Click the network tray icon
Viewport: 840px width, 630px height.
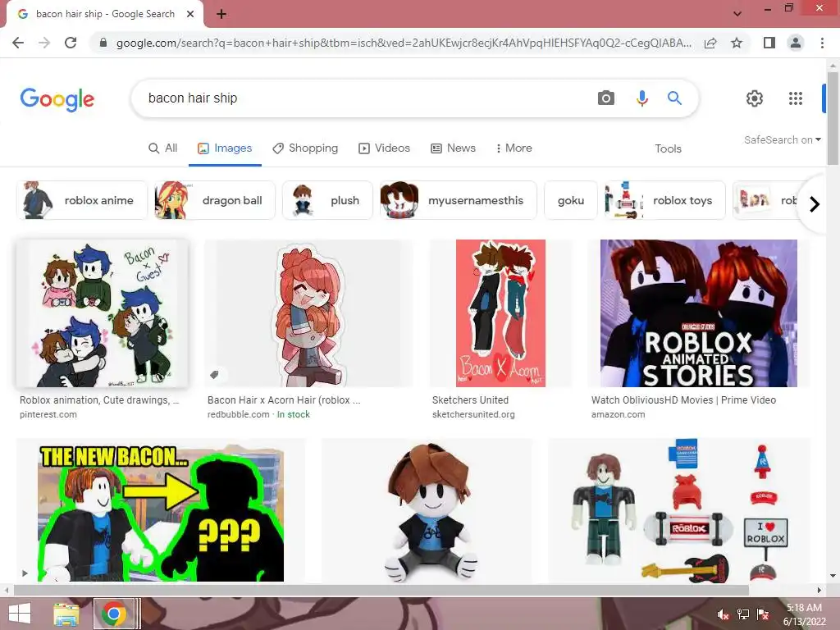pos(743,614)
